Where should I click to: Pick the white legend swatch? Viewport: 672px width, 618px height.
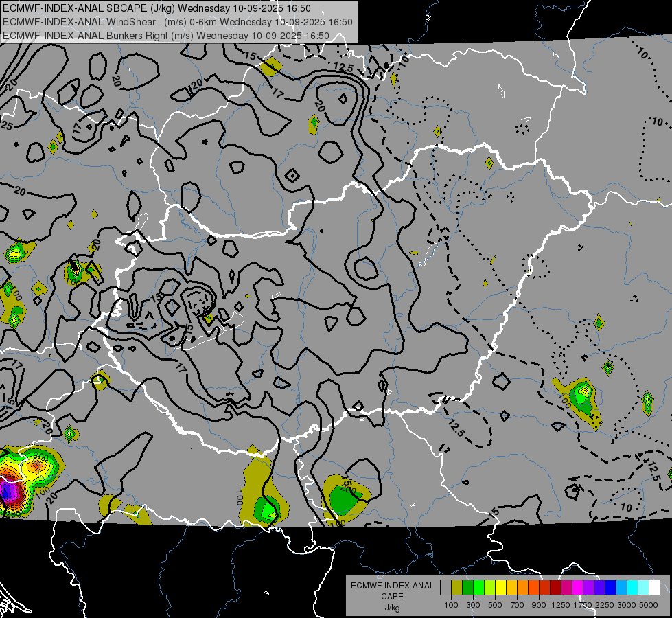(654, 588)
